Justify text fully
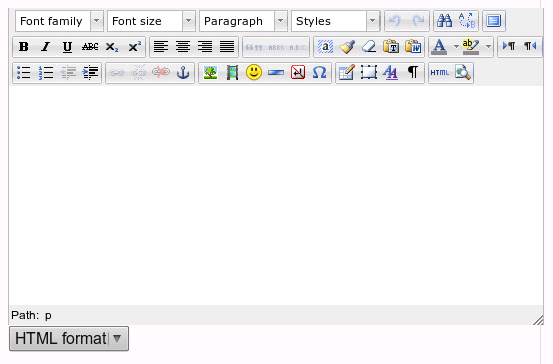This screenshot has width=553, height=364. [x=227, y=47]
